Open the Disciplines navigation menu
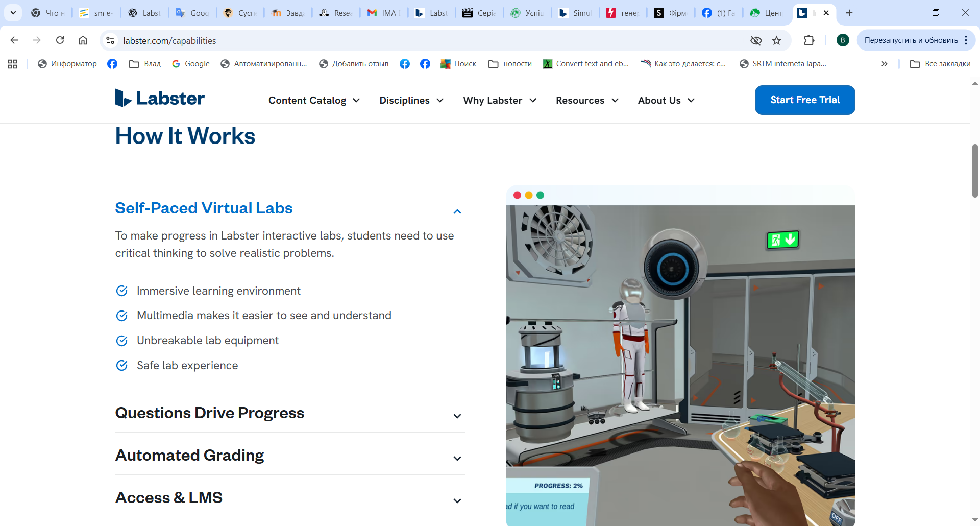The image size is (980, 526). click(411, 101)
